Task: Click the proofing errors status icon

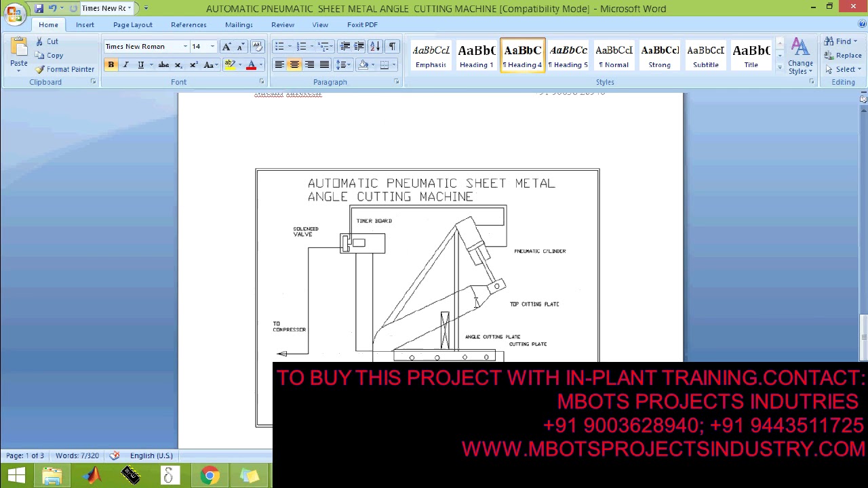Action: click(115, 455)
